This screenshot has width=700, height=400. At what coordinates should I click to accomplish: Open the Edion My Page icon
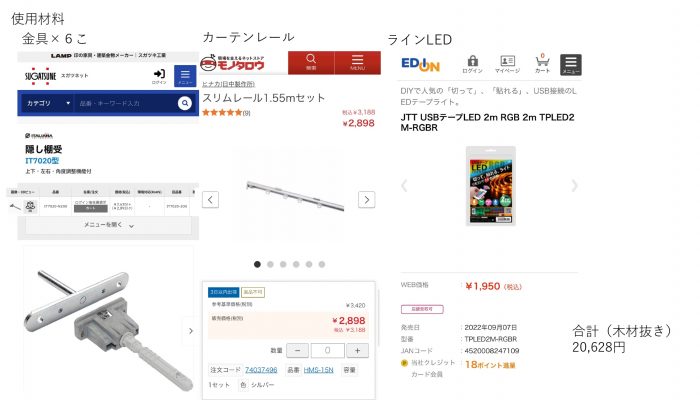[x=507, y=65]
